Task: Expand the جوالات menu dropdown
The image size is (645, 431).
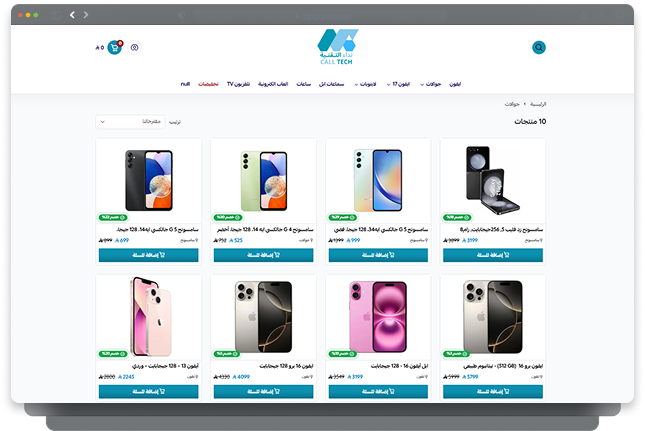Action: (x=431, y=84)
